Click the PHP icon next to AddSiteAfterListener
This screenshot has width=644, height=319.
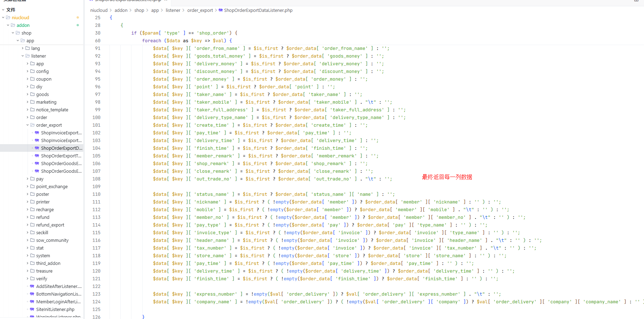pyautogui.click(x=32, y=286)
